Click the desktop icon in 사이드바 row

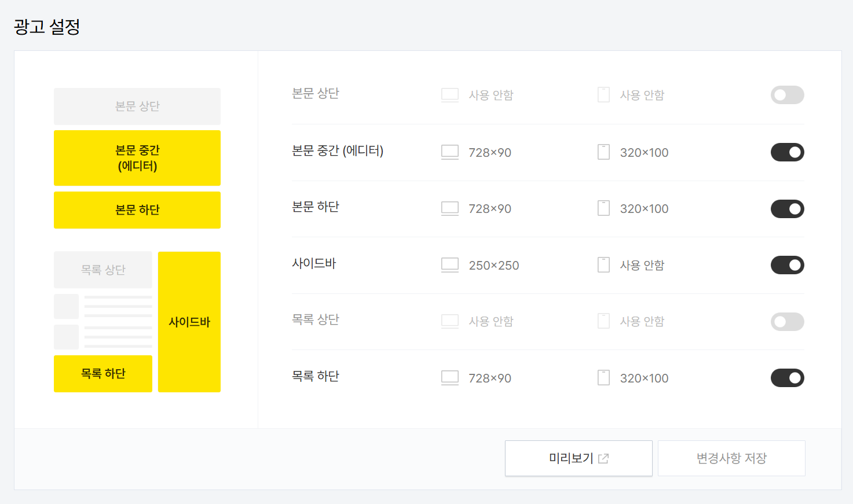449,264
